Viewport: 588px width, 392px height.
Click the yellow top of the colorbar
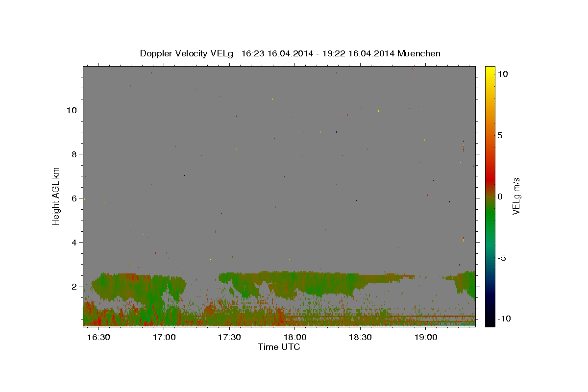[x=490, y=69]
